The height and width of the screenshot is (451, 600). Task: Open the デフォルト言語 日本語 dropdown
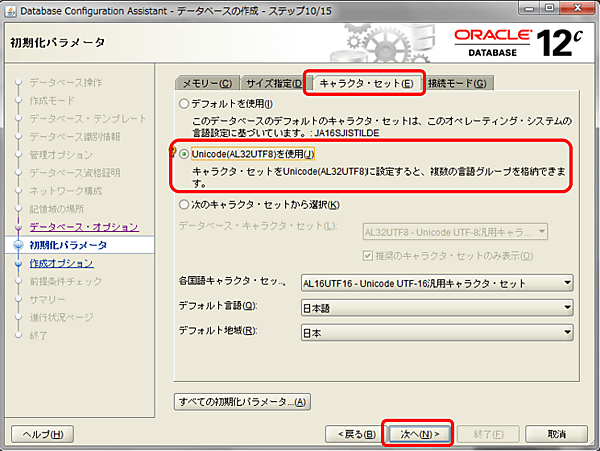coord(437,308)
